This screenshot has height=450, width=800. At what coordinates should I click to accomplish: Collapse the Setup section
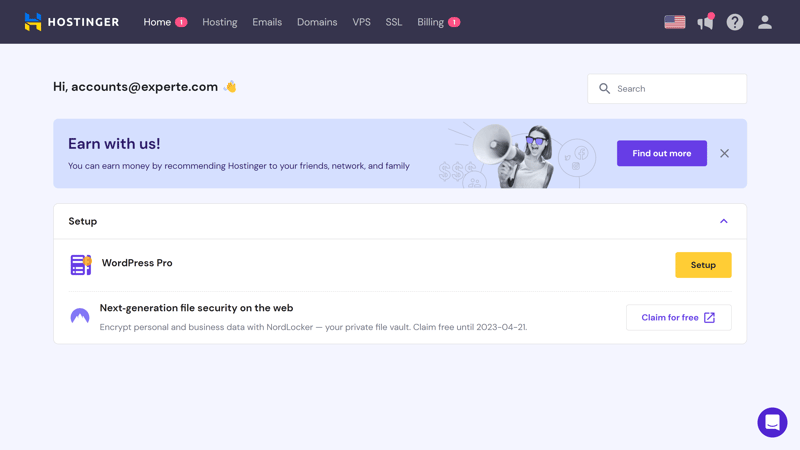tap(723, 221)
